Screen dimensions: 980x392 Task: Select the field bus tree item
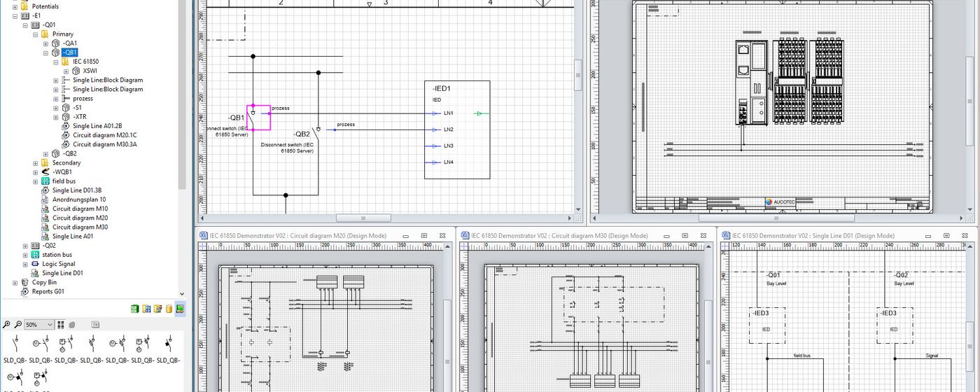(x=64, y=181)
